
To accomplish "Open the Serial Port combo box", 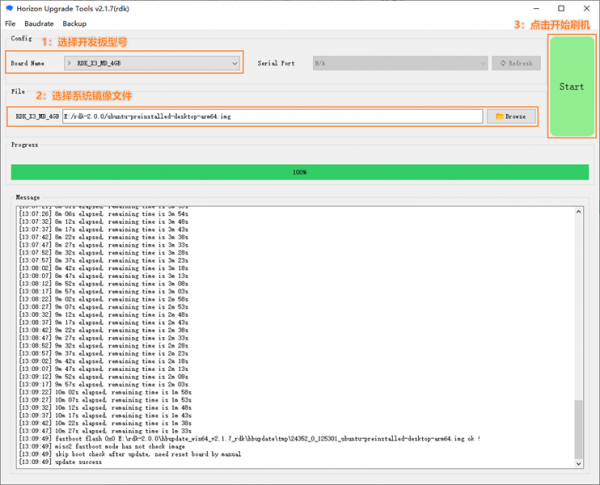I will 400,63.
